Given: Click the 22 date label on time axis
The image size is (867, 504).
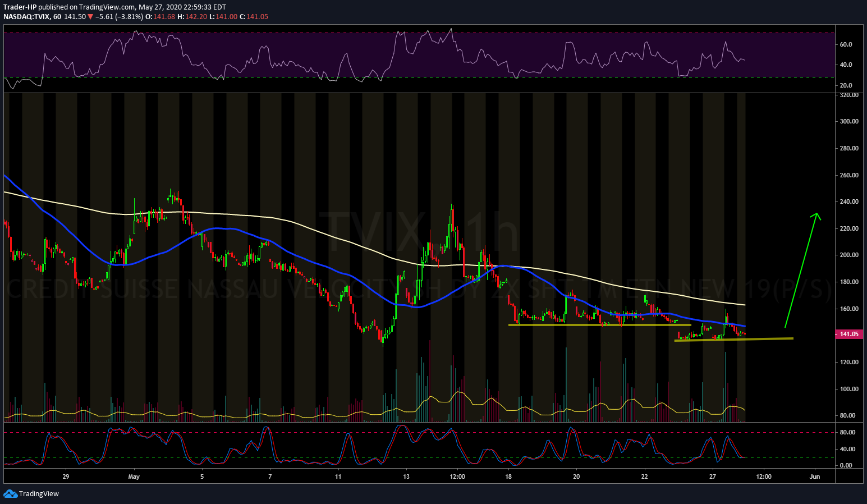Looking at the screenshot, I should [644, 476].
